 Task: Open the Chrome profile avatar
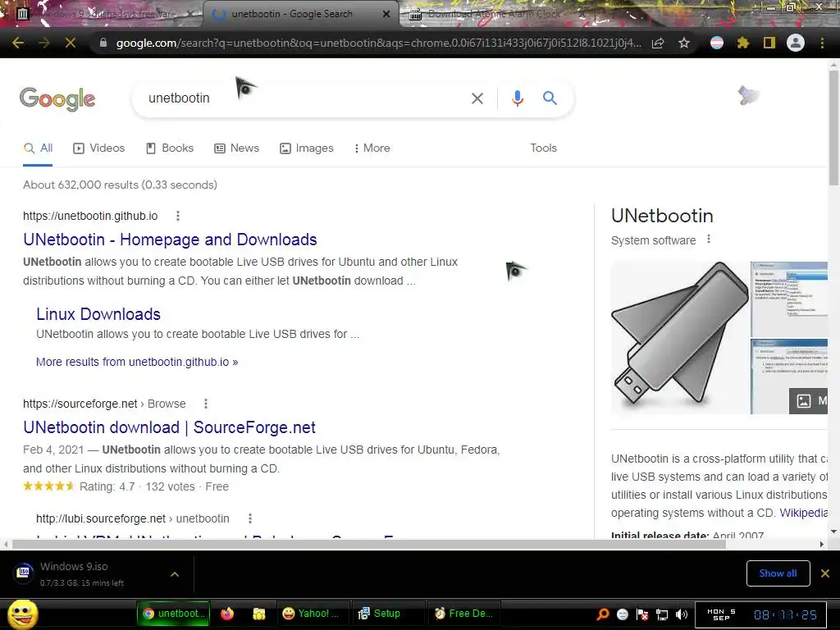pos(796,43)
